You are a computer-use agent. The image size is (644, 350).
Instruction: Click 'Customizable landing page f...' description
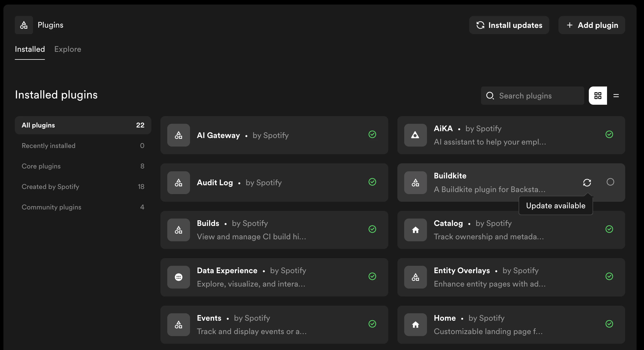click(x=488, y=332)
